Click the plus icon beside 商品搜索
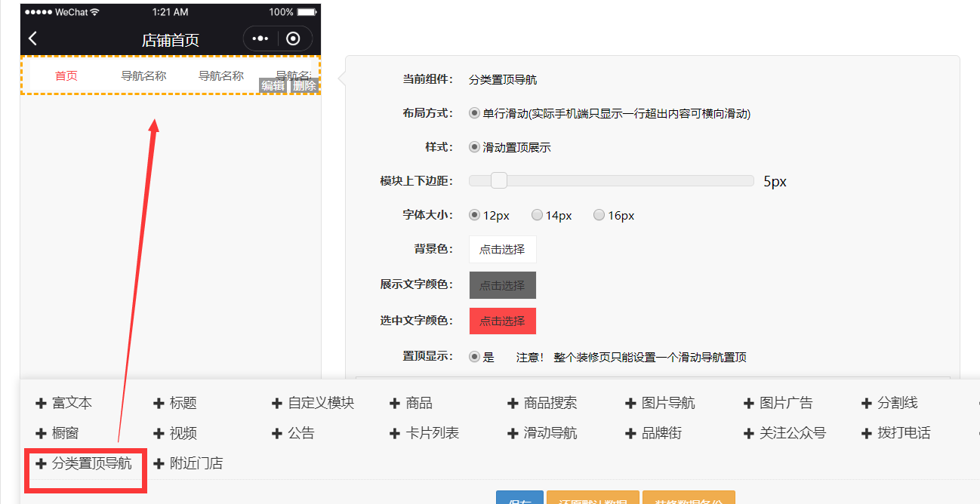 coord(513,404)
